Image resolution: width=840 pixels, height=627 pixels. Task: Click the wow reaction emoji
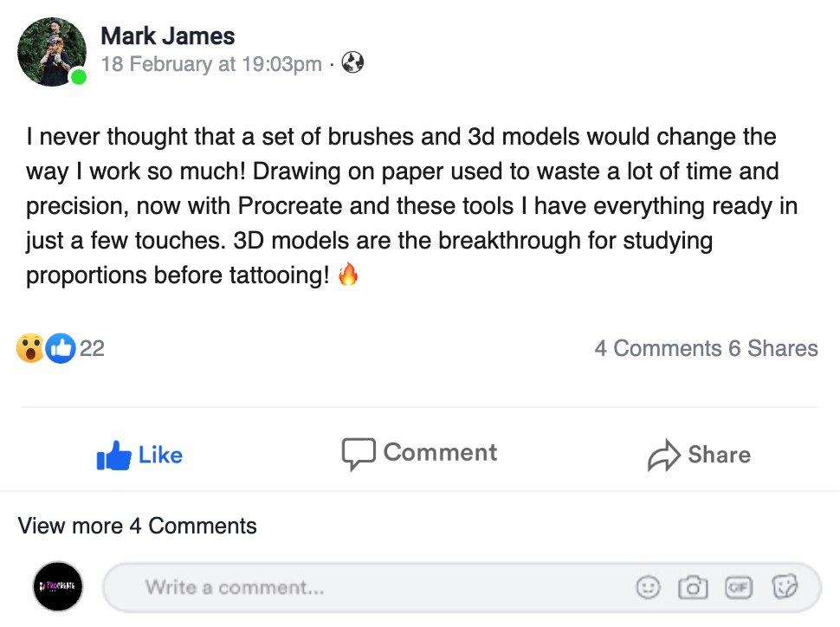(x=30, y=348)
